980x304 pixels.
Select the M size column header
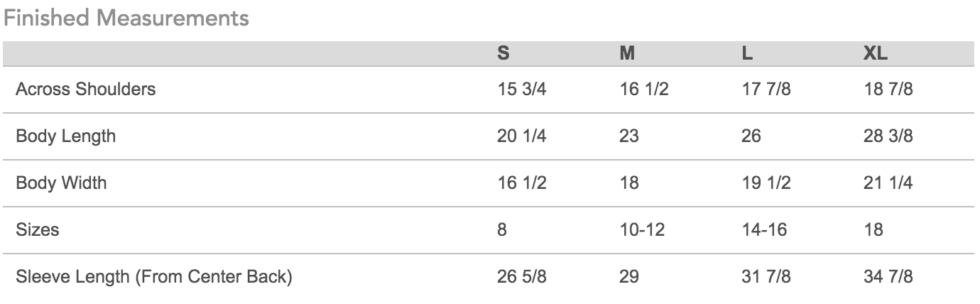pyautogui.click(x=626, y=54)
